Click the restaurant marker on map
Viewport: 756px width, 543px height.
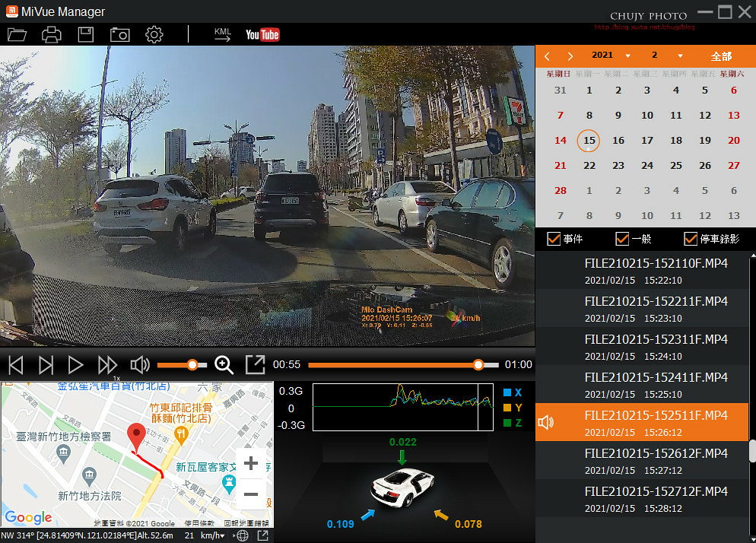[181, 435]
